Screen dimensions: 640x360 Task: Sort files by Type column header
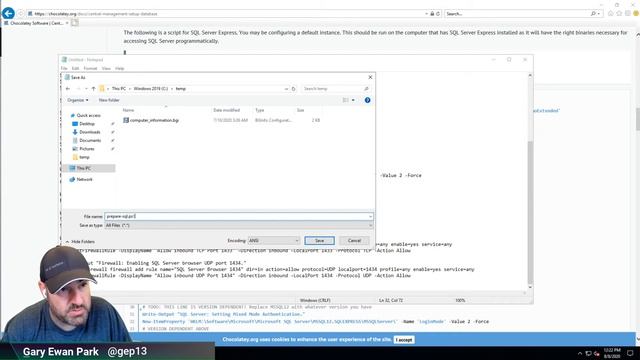coord(260,110)
